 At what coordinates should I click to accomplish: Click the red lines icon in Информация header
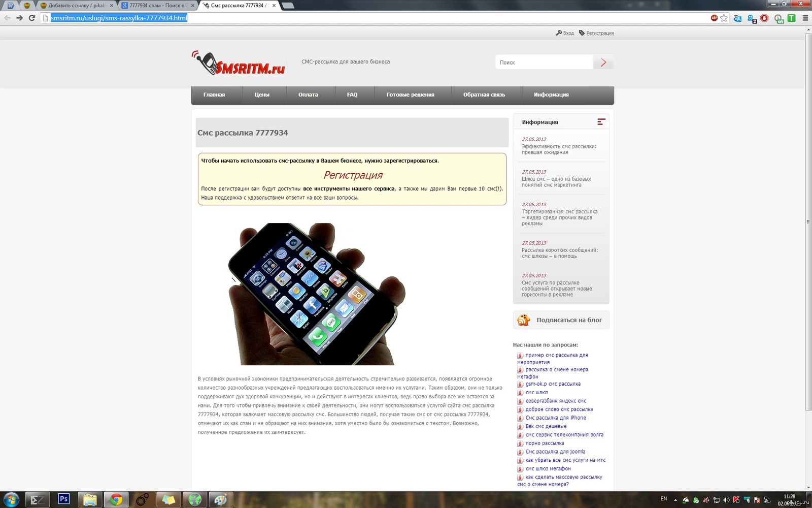pos(601,122)
